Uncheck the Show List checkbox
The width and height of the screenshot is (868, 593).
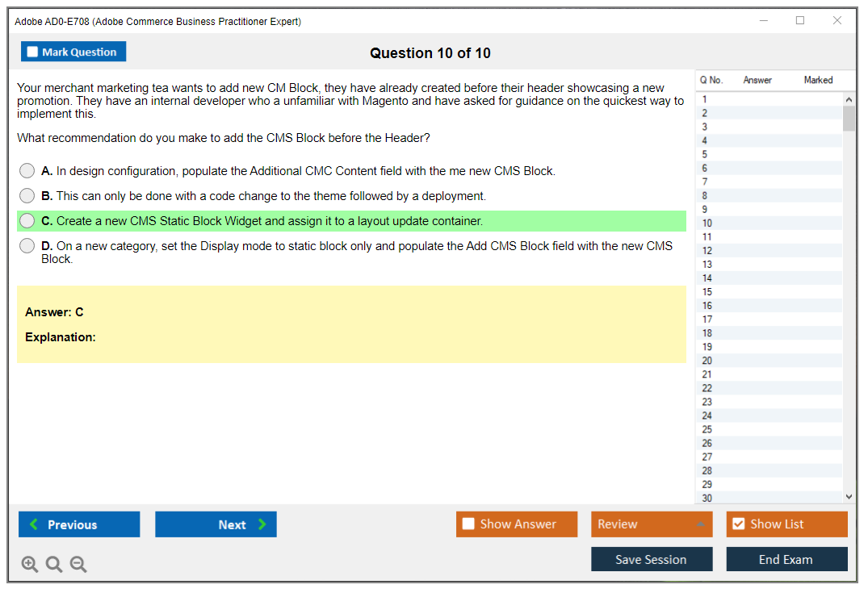[x=738, y=524]
